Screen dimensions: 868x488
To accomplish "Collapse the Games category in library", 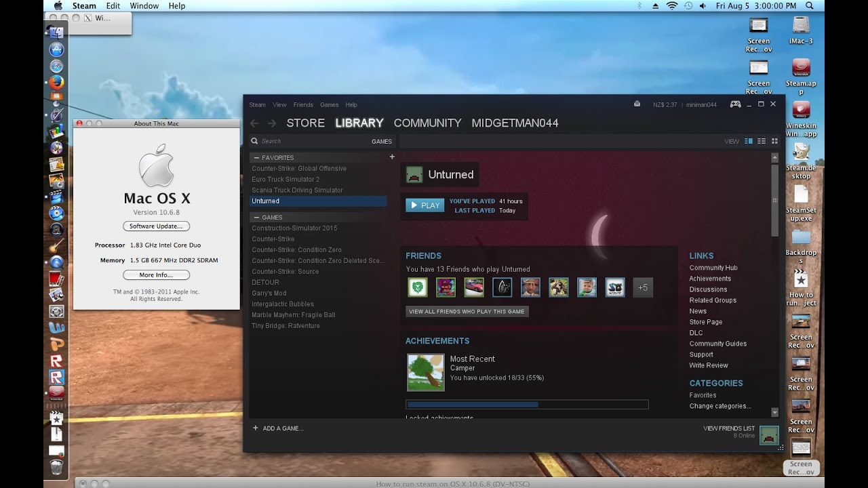I will 256,218.
